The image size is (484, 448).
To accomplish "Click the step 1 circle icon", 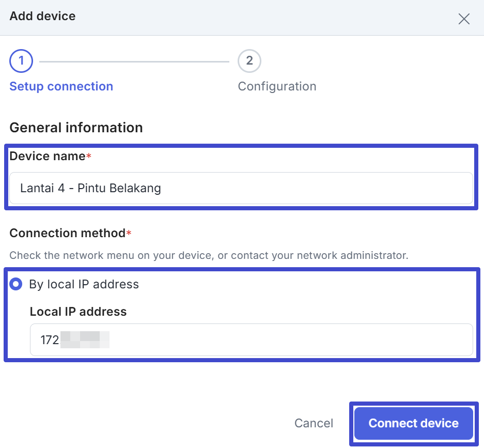I will [21, 61].
